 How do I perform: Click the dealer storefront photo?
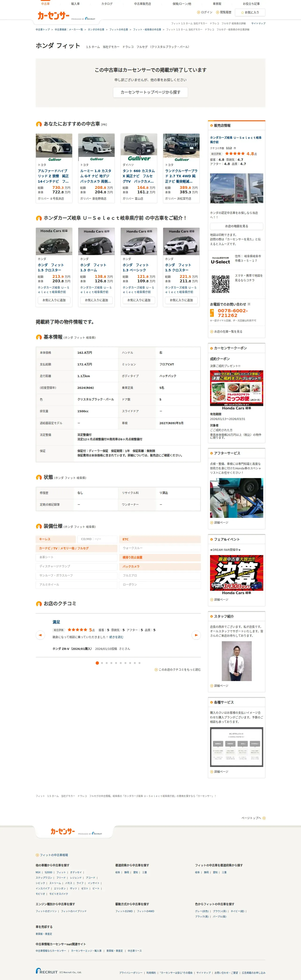tap(236, 188)
